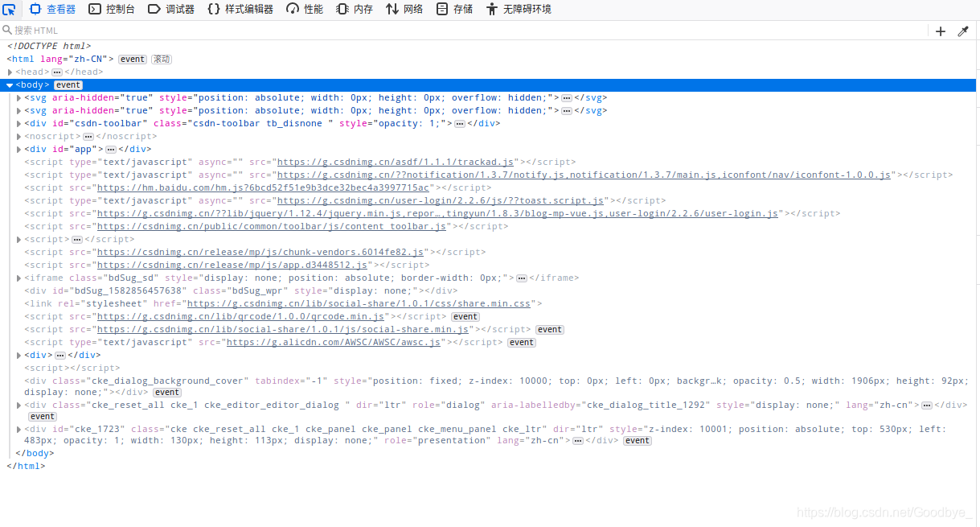Switch to the 网络 network tab
The height and width of the screenshot is (527, 980).
[x=404, y=10]
